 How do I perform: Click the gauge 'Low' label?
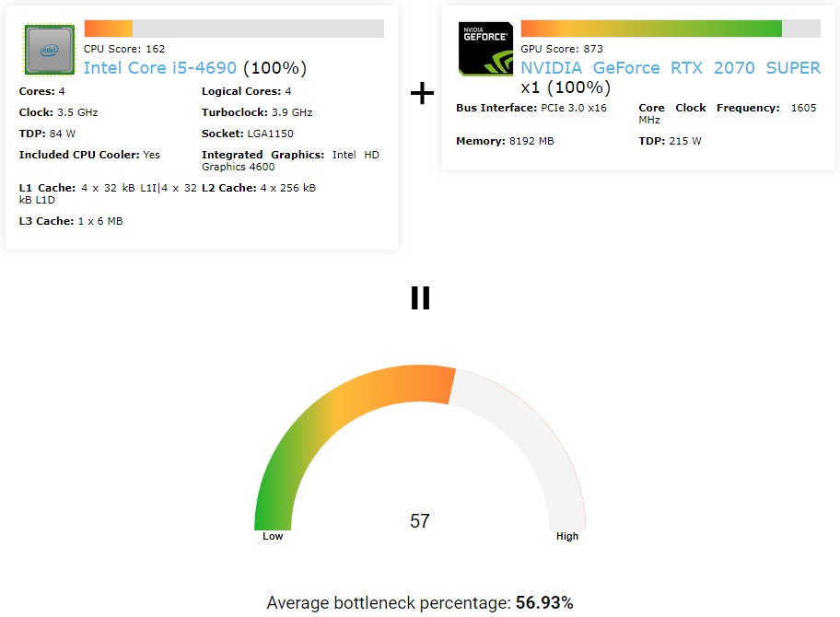273,536
